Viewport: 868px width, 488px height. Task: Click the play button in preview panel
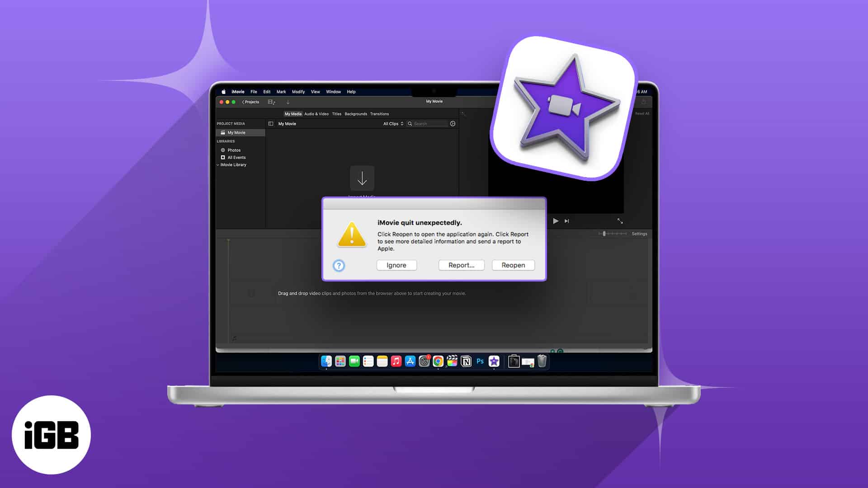coord(556,221)
